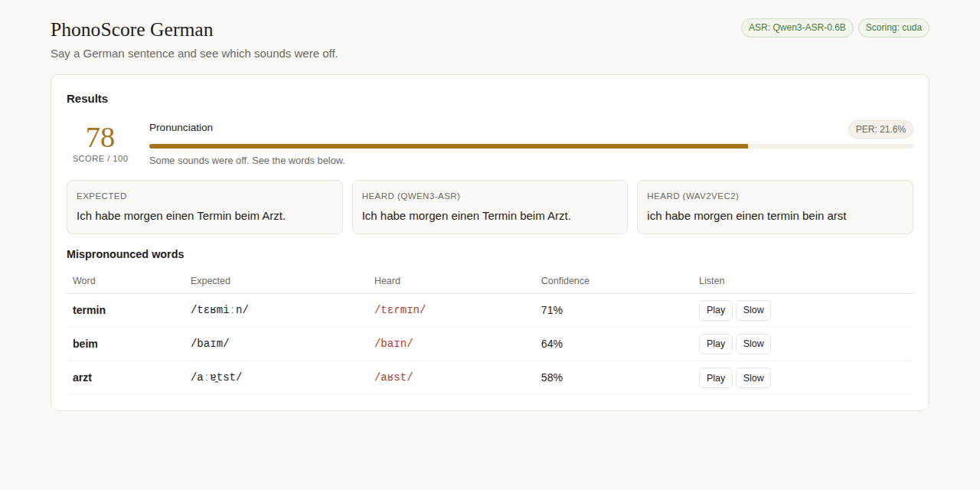Viewport: 980px width, 490px height.
Task: Click the 'Mispronounced words' heading
Action: pos(126,254)
